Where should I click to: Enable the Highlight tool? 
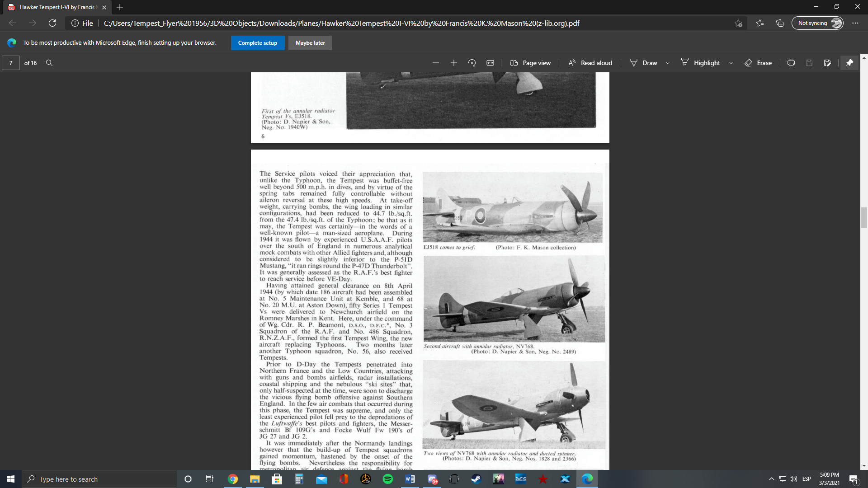tap(700, 63)
